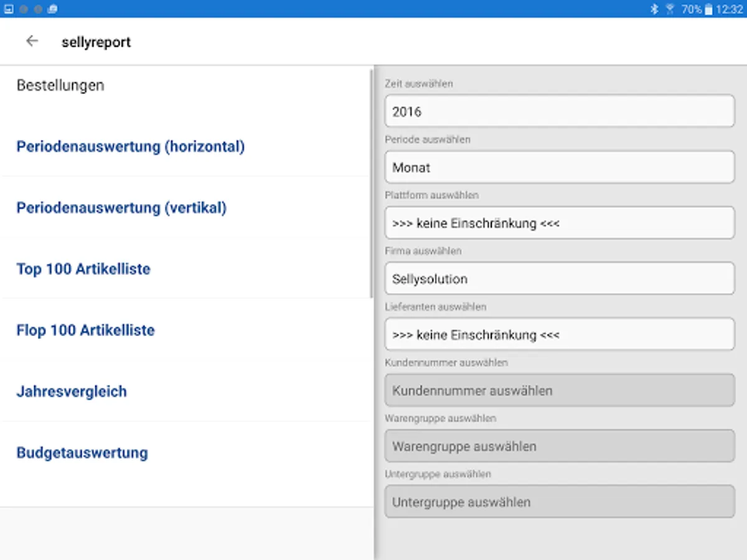Image resolution: width=747 pixels, height=560 pixels.
Task: Tap the Wi-Fi signal icon
Action: tap(670, 9)
